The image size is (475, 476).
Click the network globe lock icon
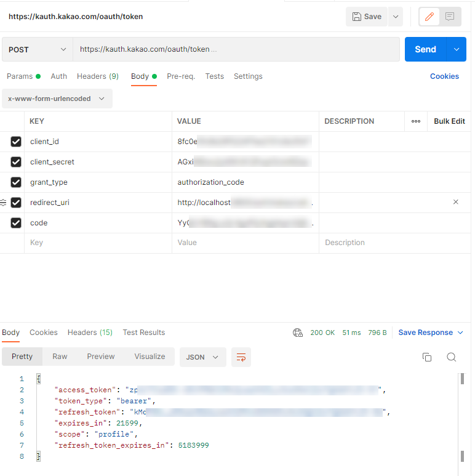[x=298, y=333]
